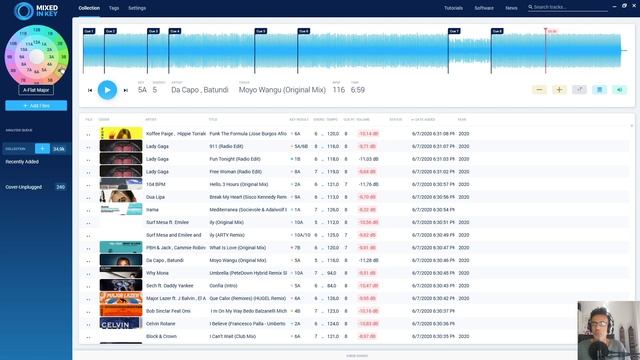Sort tracks by the Volume column header
The width and height of the screenshot is (640, 360).
coord(363,120)
